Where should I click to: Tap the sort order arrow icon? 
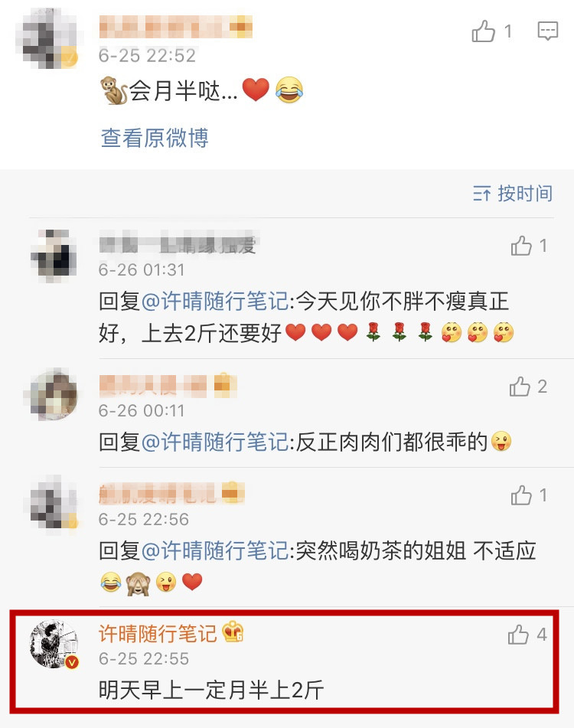(481, 194)
